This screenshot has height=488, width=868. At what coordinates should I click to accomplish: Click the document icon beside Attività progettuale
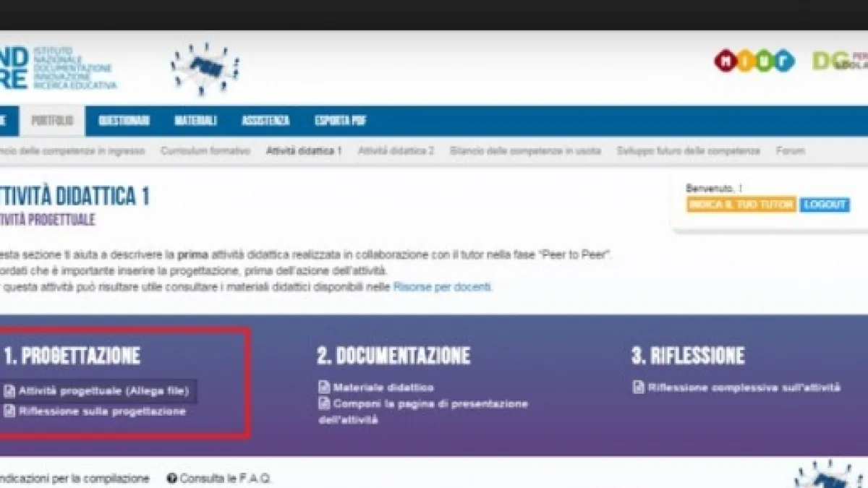(x=9, y=391)
